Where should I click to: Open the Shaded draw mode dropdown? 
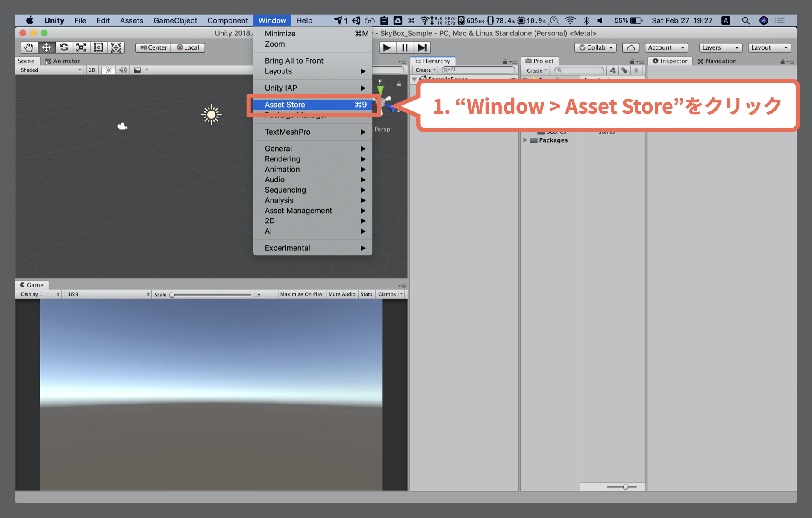(x=50, y=70)
